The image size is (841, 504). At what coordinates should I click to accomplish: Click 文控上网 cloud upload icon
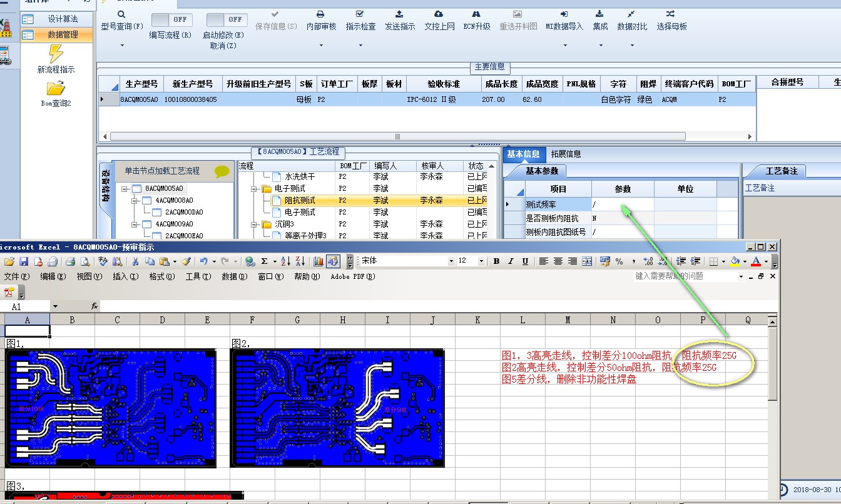click(x=439, y=14)
